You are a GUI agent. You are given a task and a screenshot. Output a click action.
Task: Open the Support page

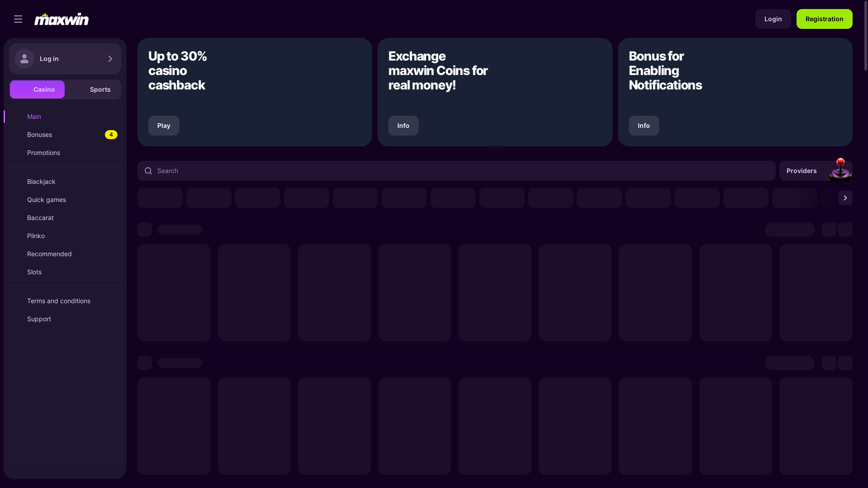(x=65, y=319)
